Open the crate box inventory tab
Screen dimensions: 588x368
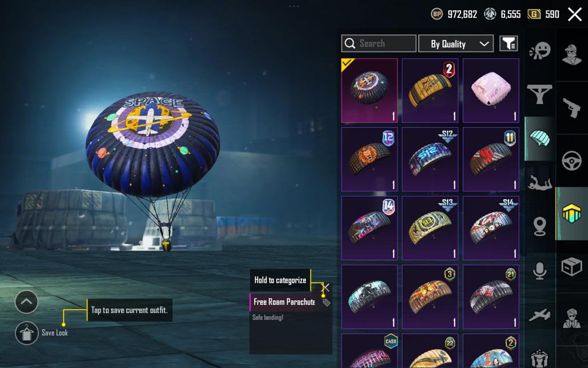tap(571, 267)
